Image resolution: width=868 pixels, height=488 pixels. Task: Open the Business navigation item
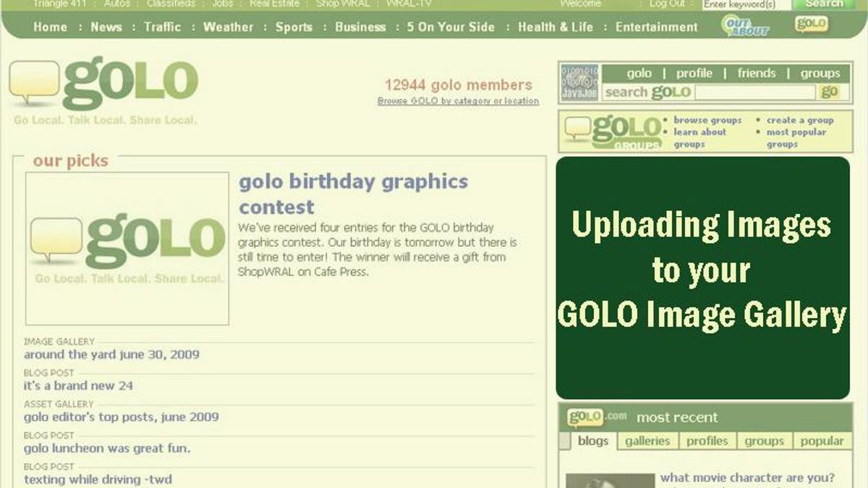[x=360, y=27]
